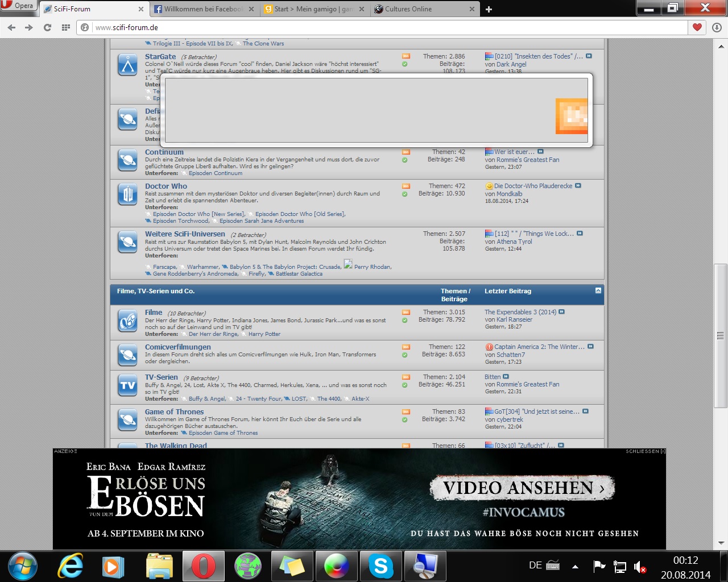Click the TV-Serien forum TV icon

[x=128, y=385]
